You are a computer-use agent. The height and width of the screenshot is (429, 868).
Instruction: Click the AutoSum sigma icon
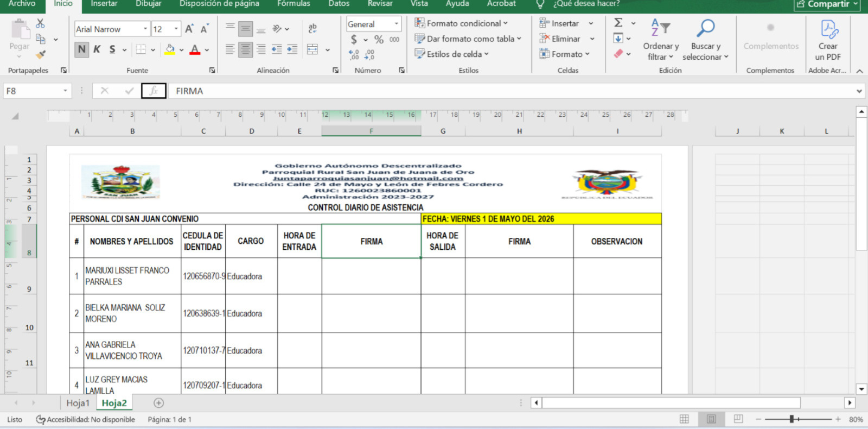[x=618, y=23]
